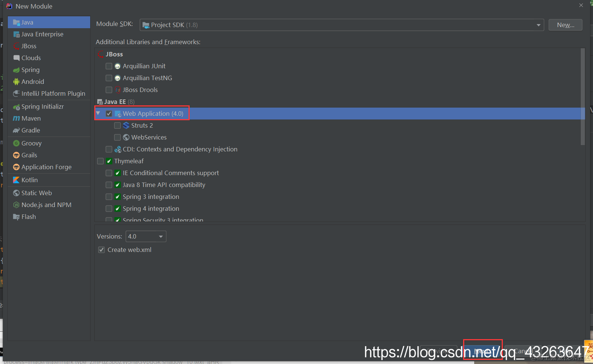Enable WebServices checkbox

117,137
